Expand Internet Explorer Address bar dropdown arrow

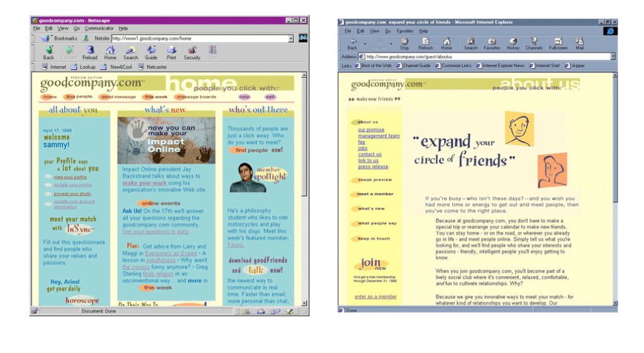tap(613, 57)
